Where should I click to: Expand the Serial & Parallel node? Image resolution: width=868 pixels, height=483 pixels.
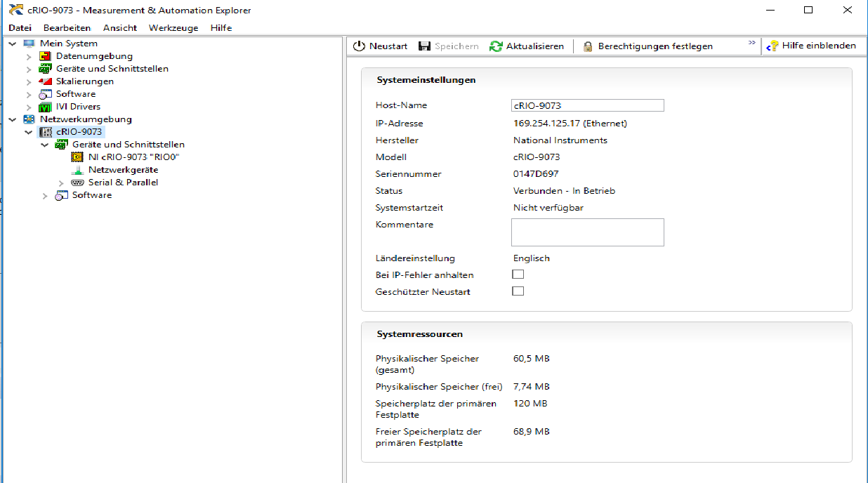click(61, 183)
